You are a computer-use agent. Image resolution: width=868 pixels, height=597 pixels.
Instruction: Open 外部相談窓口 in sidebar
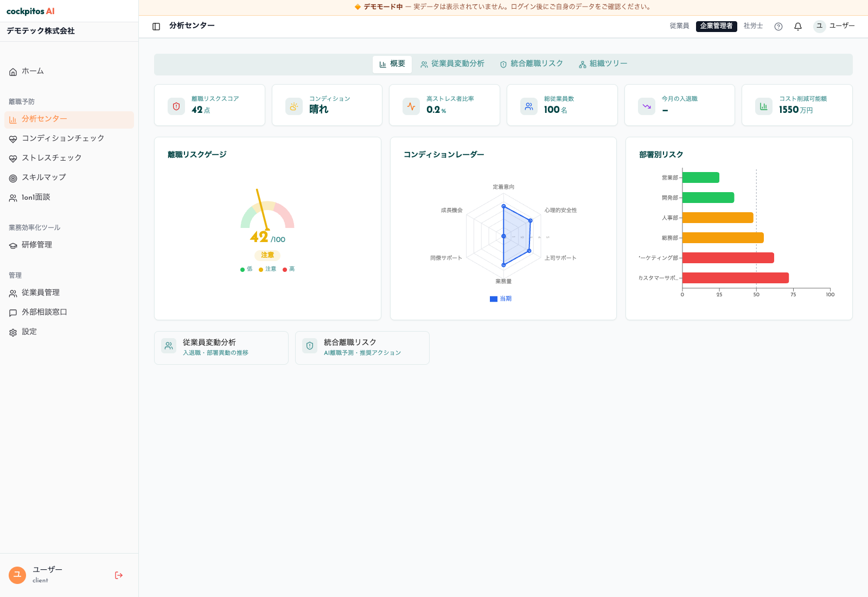[69, 313]
